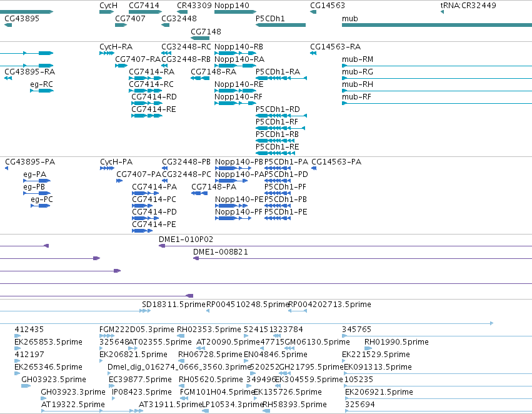Click the tRNA:CR32449 gene label
532x414 pixels.
click(468, 6)
